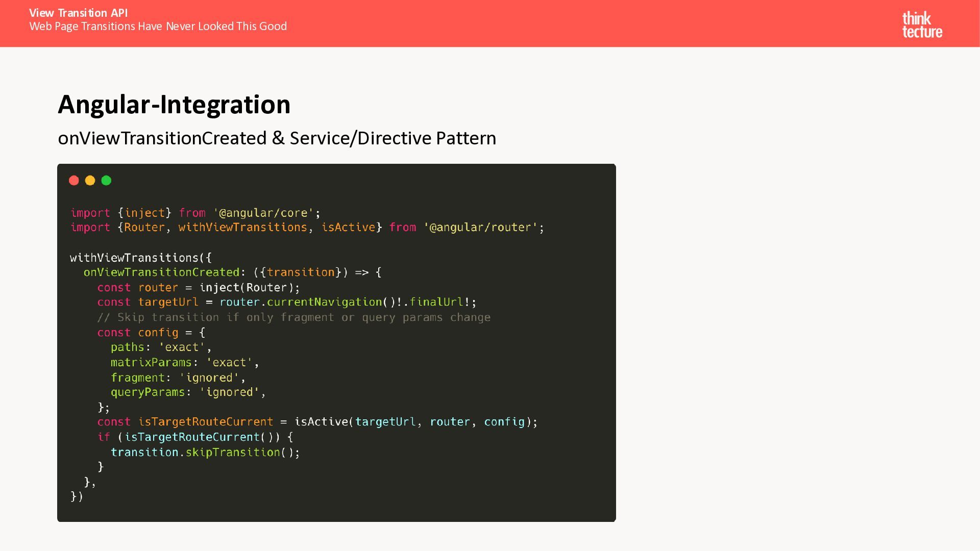
Task: Click the inject(Router) expression
Action: click(247, 288)
